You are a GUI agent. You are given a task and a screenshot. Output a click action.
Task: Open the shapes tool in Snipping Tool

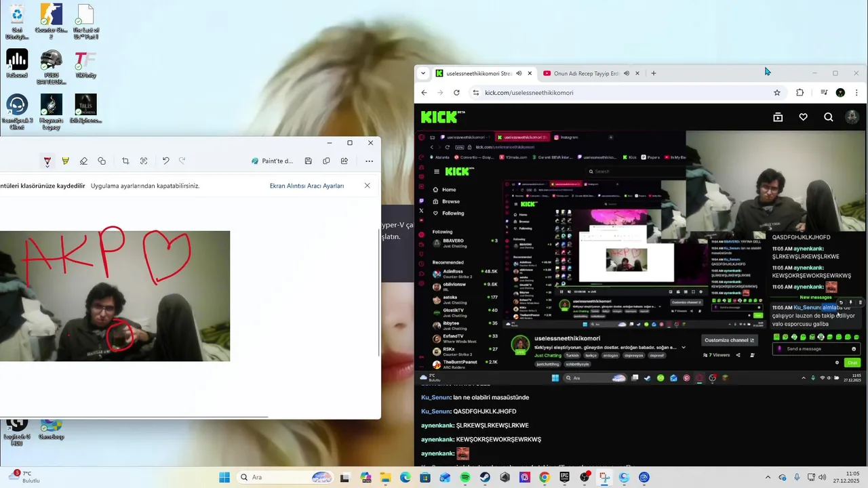(x=102, y=161)
